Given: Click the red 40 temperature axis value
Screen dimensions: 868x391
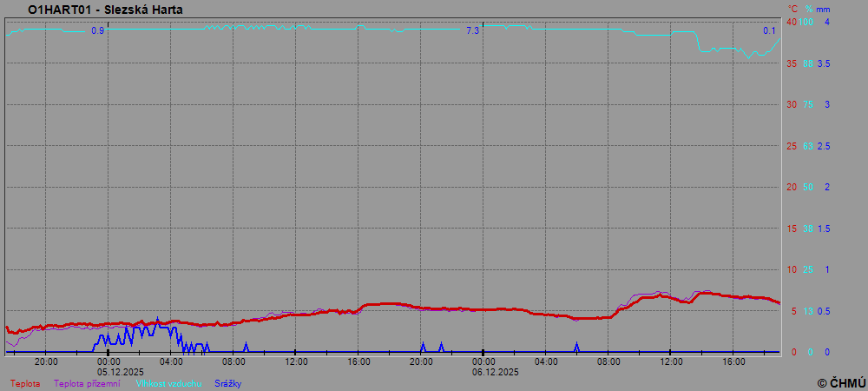Looking at the screenshot, I should [x=791, y=22].
